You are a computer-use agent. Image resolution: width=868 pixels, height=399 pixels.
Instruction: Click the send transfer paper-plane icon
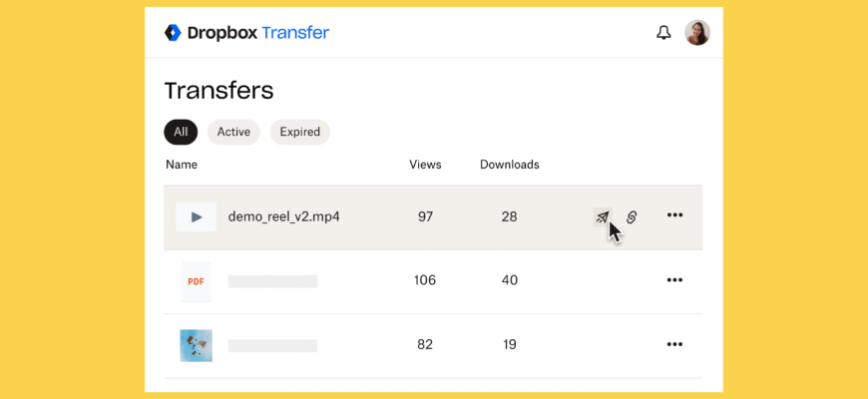click(602, 216)
